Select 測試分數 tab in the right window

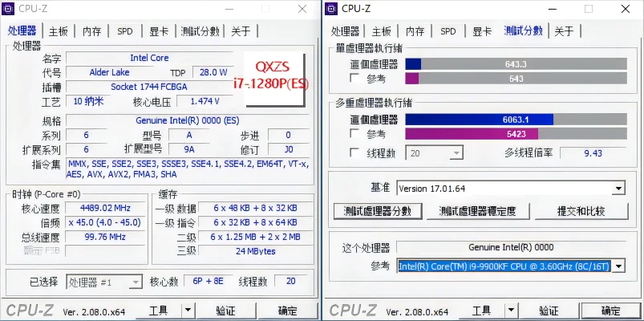tap(523, 30)
